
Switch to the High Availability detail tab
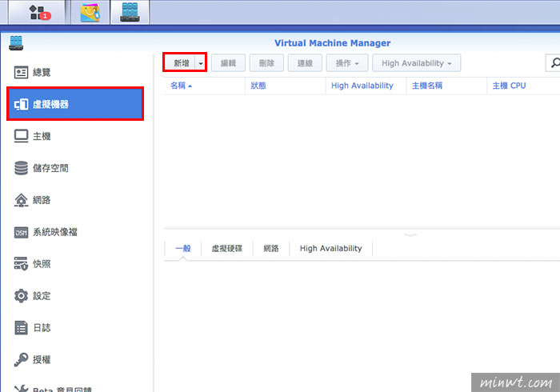(x=331, y=249)
